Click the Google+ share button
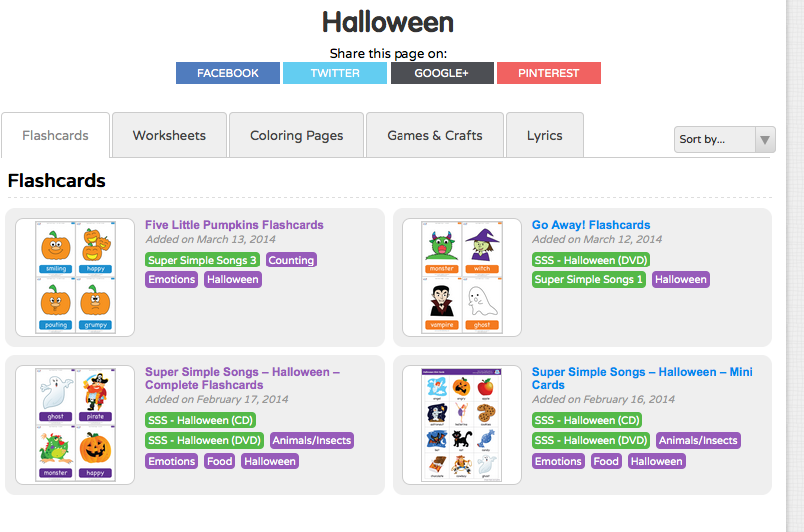The image size is (804, 532). tap(441, 73)
